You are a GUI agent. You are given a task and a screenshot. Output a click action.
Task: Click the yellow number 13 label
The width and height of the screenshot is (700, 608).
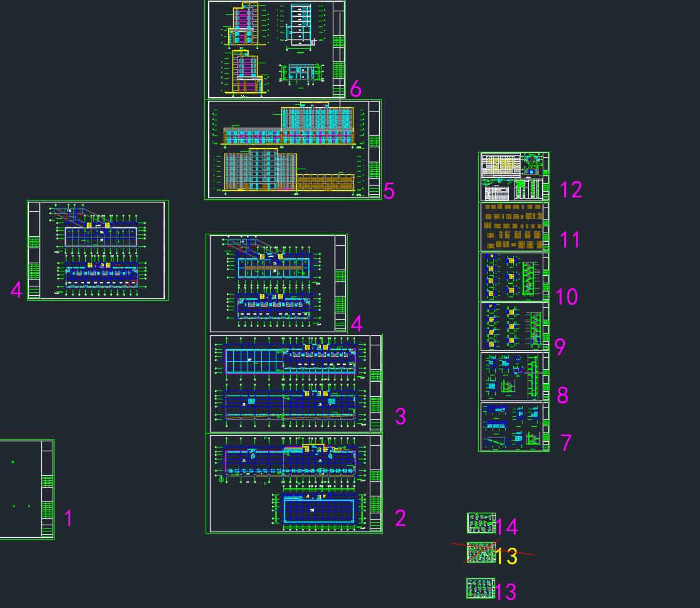(506, 556)
